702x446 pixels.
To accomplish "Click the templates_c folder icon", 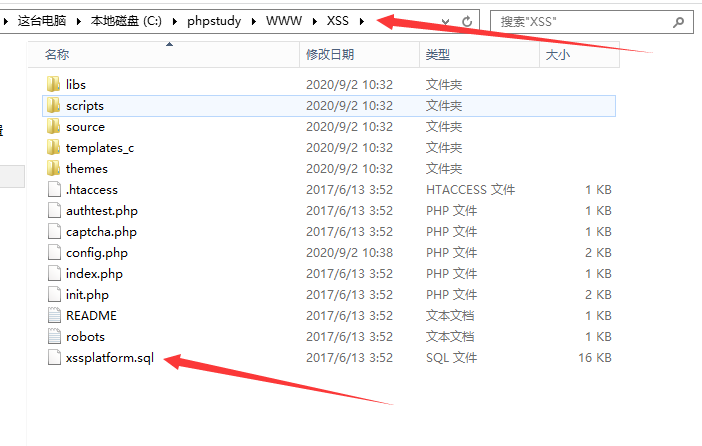I will coord(54,148).
